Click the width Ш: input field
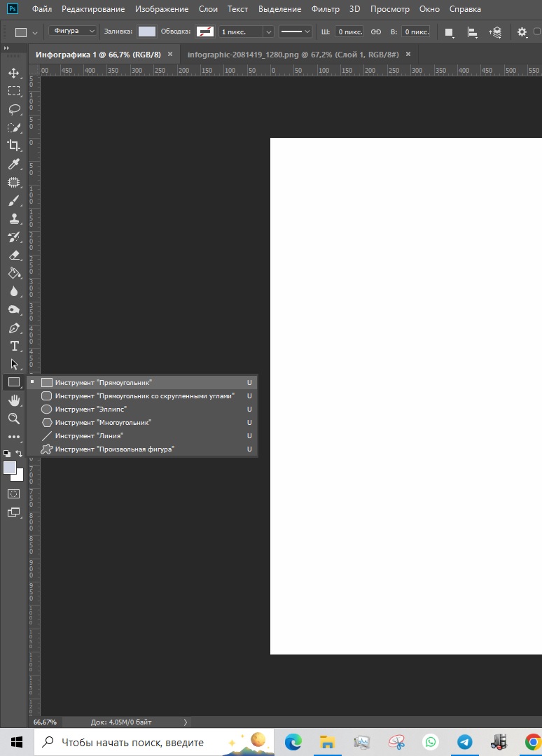This screenshot has width=542, height=756. point(349,32)
